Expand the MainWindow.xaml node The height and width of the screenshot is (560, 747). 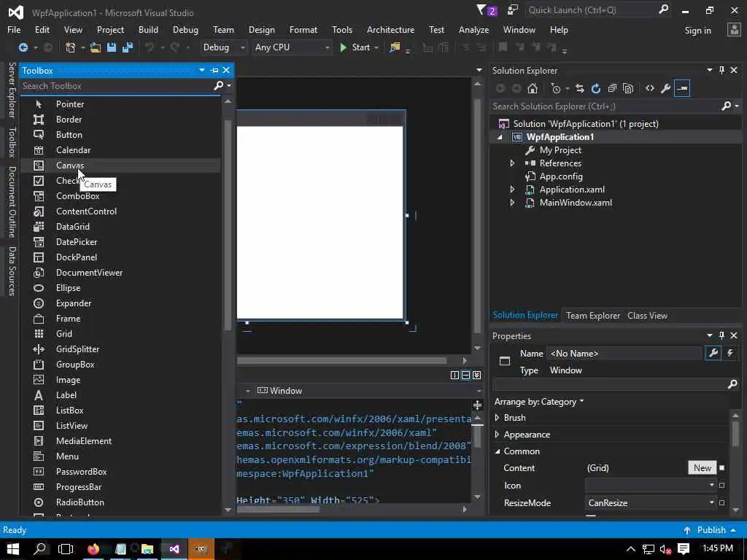512,203
